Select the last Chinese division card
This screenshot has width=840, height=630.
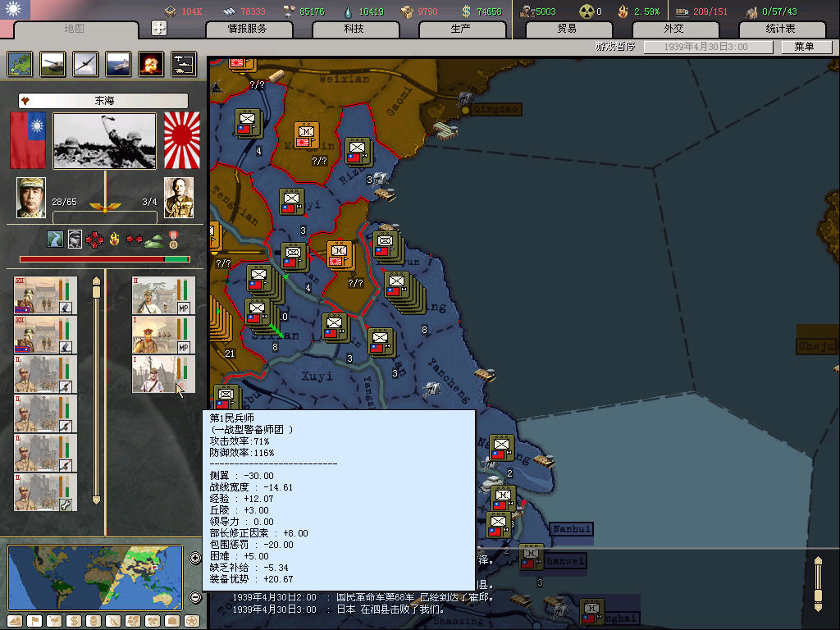coord(46,492)
